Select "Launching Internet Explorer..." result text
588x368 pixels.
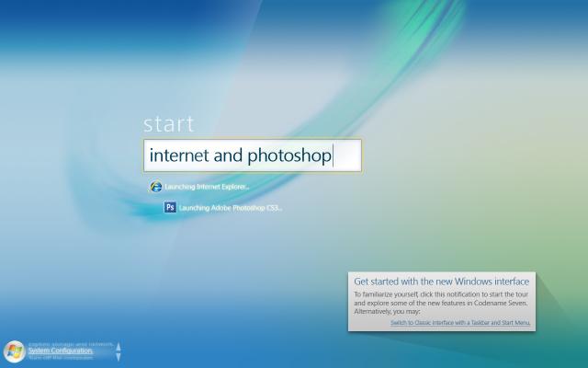(207, 187)
